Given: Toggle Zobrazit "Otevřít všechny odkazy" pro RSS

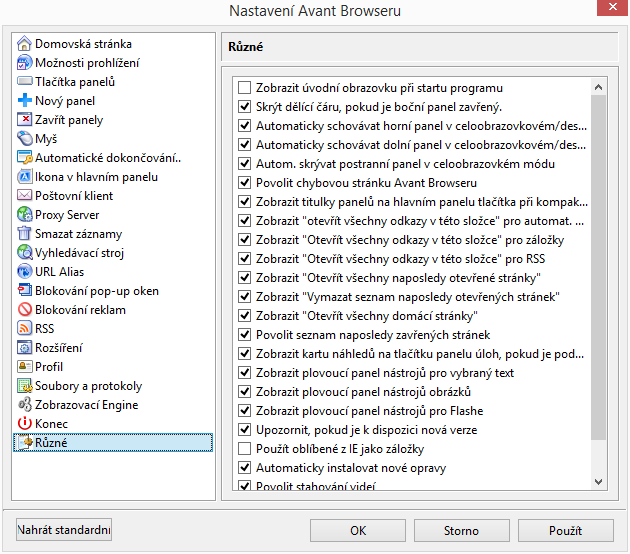Looking at the screenshot, I should pos(244,258).
